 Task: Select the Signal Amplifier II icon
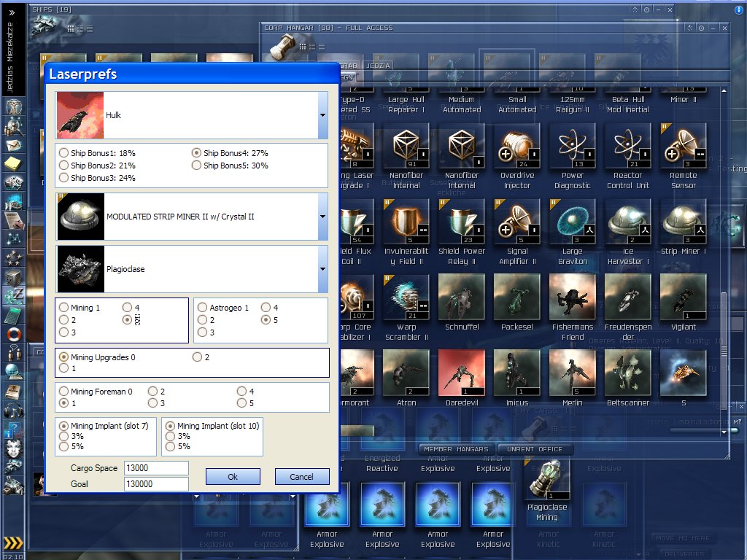517,222
